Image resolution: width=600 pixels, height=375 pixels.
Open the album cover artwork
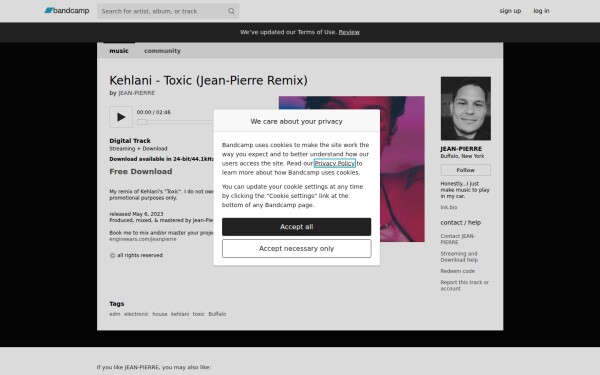(x=402, y=169)
